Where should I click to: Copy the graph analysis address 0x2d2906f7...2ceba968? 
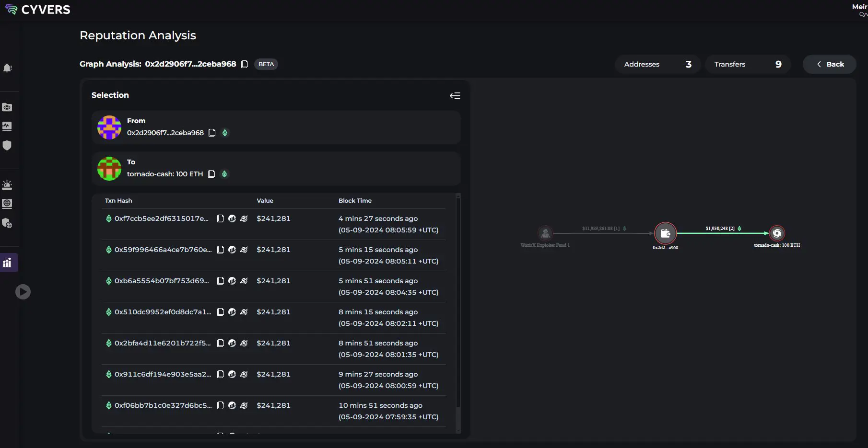tap(245, 64)
